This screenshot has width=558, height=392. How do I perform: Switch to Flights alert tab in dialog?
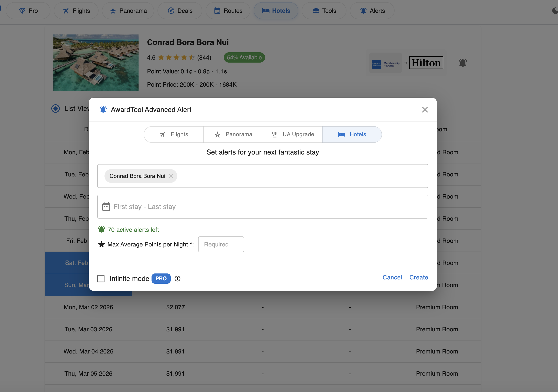(173, 134)
